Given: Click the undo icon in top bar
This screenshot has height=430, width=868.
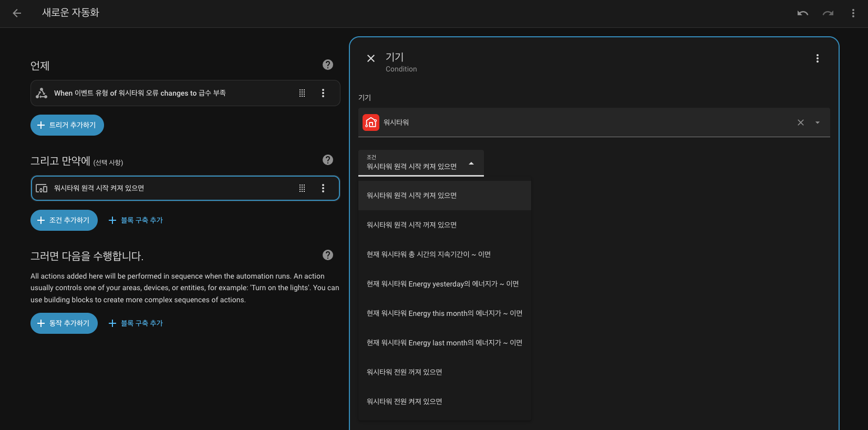Looking at the screenshot, I should point(802,13).
